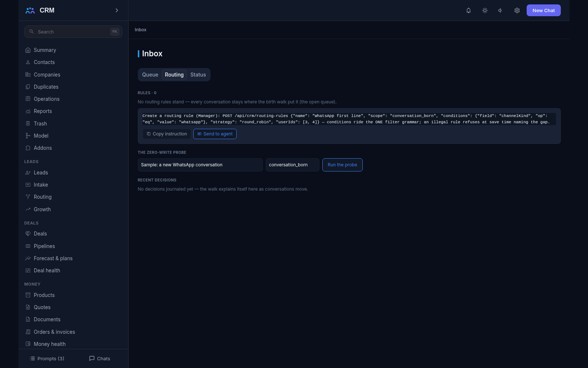
Task: Open Operations via its clipboard icon
Action: point(28,99)
